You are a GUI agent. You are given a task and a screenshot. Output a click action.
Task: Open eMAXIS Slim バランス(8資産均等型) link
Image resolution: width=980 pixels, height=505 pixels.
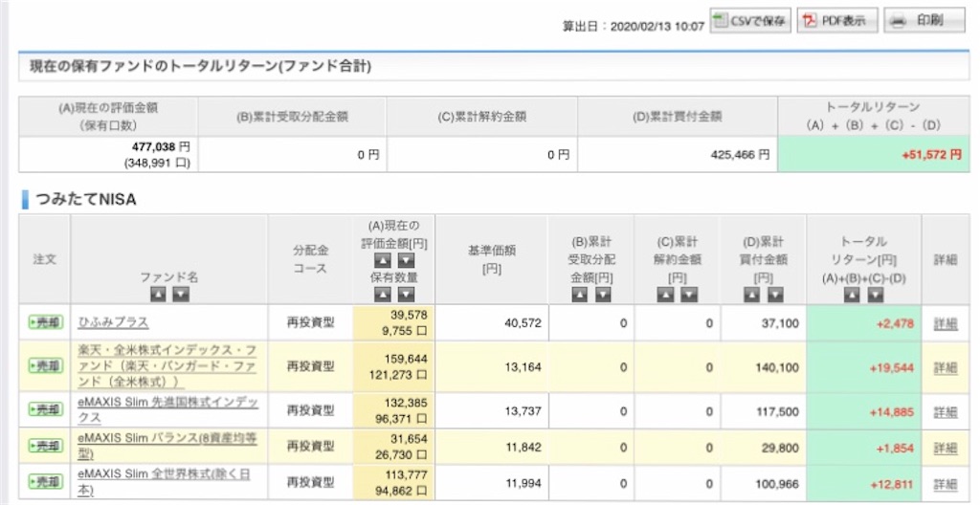coord(167,446)
